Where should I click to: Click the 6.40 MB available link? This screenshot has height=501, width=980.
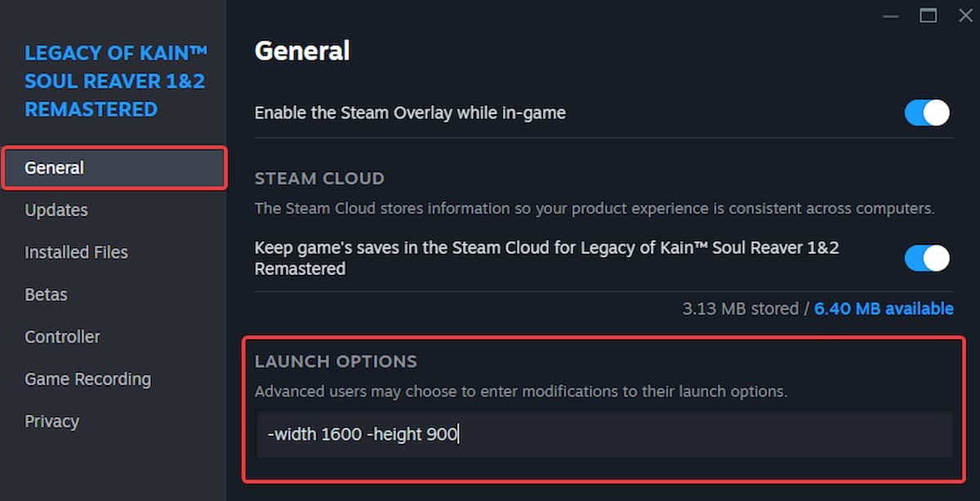[x=884, y=309]
